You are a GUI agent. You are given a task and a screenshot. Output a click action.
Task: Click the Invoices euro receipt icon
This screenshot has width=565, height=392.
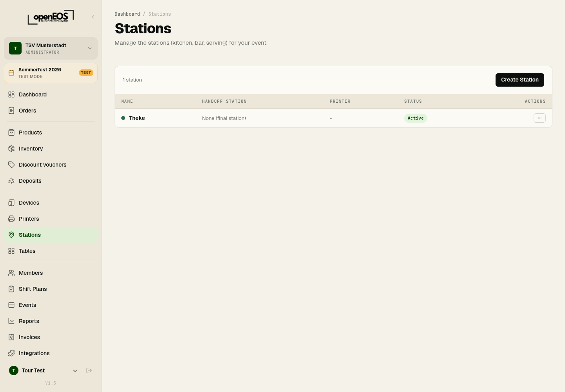11,337
